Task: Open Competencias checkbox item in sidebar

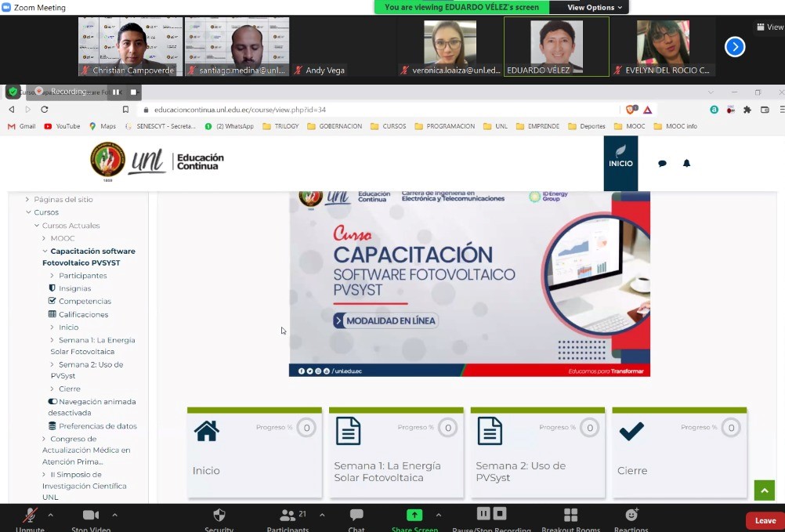Action: [x=80, y=301]
